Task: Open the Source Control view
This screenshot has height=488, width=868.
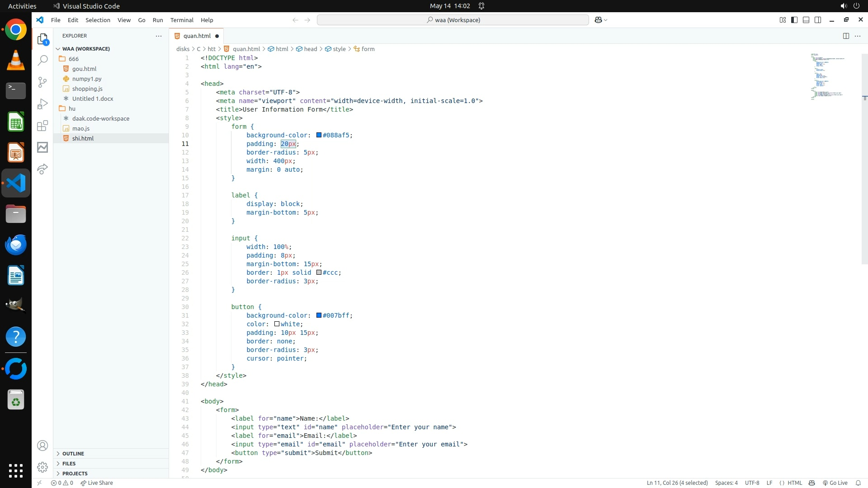Action: pyautogui.click(x=42, y=82)
